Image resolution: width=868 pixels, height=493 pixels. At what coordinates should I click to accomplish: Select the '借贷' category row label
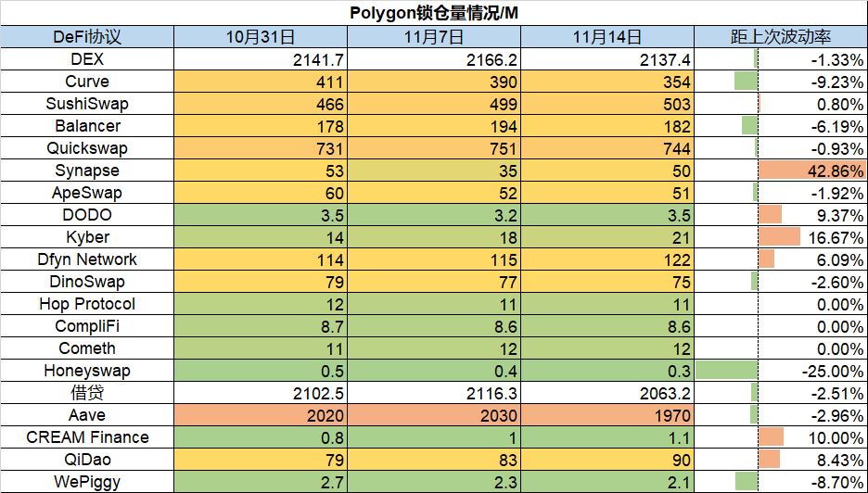87,392
